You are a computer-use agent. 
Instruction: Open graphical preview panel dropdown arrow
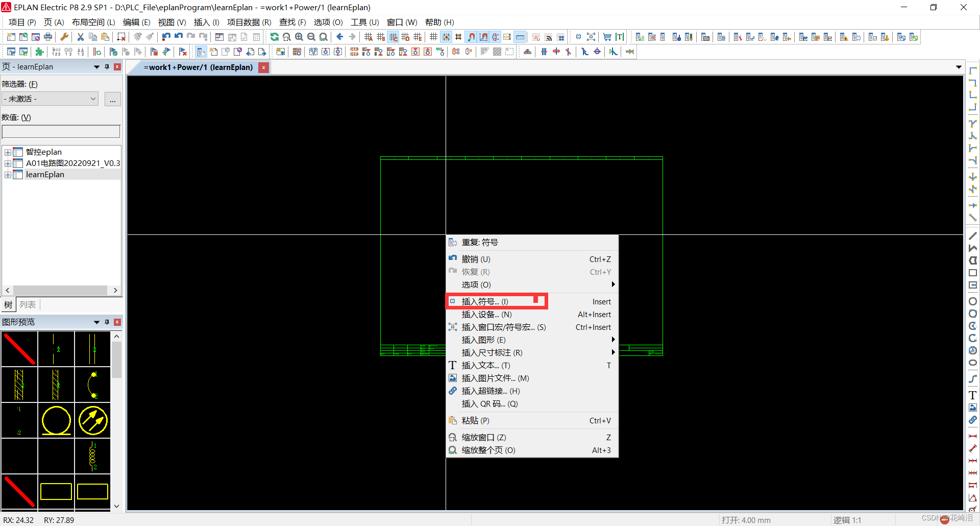(x=96, y=322)
